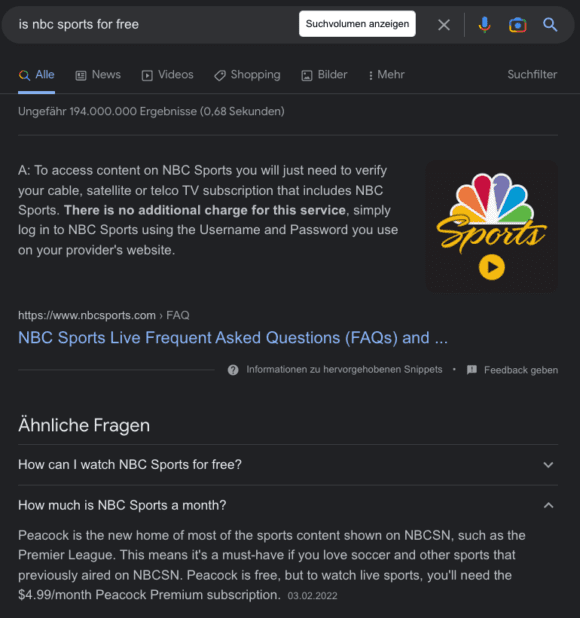Click Feedback geben link
This screenshot has width=580, height=618.
(x=521, y=370)
